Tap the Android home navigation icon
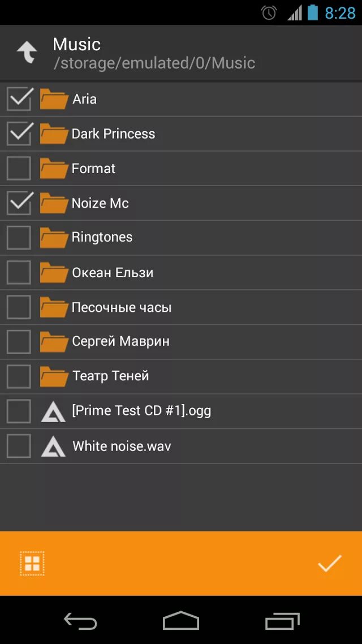 (x=181, y=620)
